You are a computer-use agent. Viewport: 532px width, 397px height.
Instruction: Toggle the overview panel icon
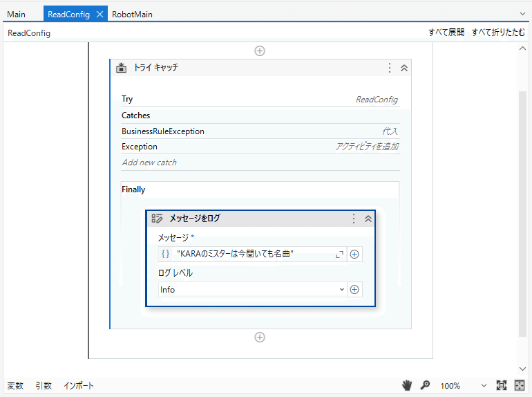pyautogui.click(x=520, y=385)
